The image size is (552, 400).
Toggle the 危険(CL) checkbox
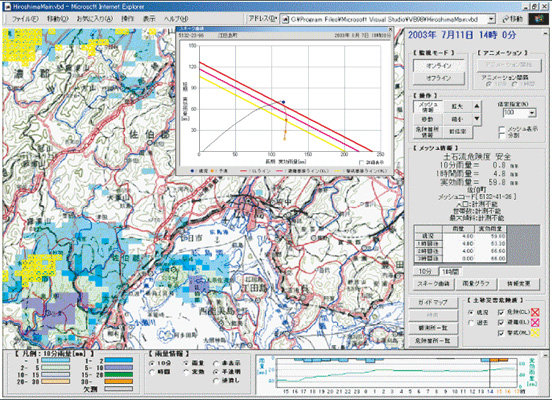(501, 312)
